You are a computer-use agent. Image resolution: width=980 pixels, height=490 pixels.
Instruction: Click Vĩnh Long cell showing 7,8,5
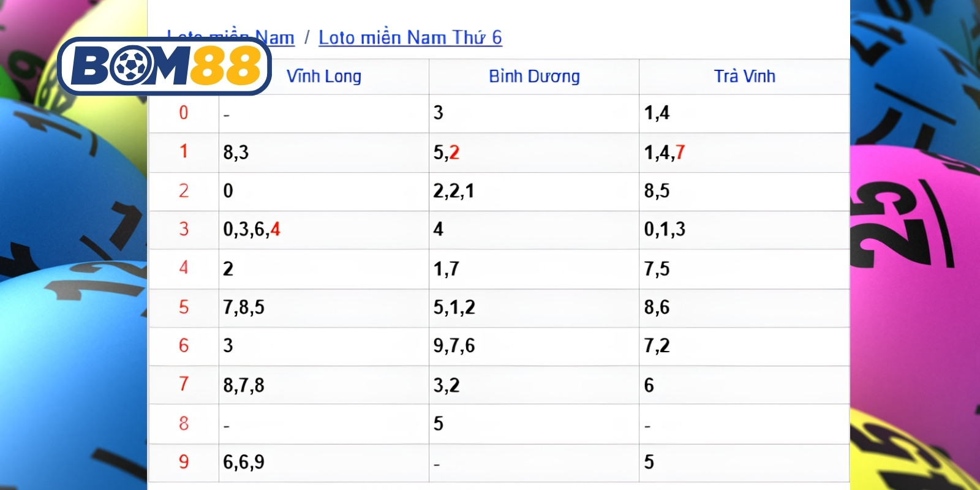coord(324,307)
